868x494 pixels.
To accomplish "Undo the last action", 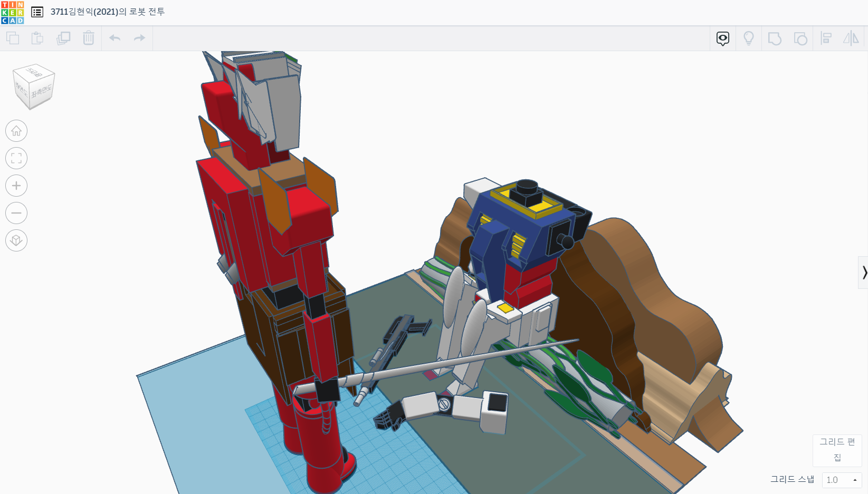I will click(115, 38).
